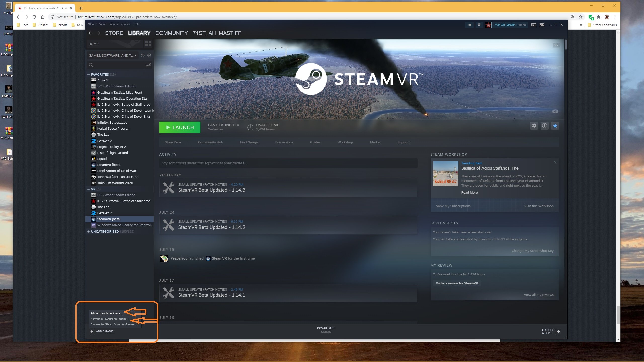Click the Steam VR mode icon in header
644x362 pixels.
point(534,25)
